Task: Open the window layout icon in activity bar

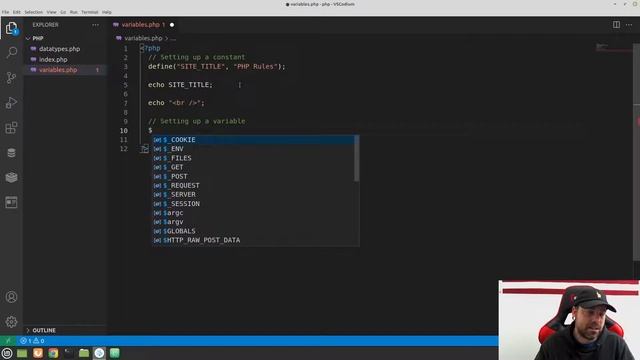Action: [x=11, y=202]
